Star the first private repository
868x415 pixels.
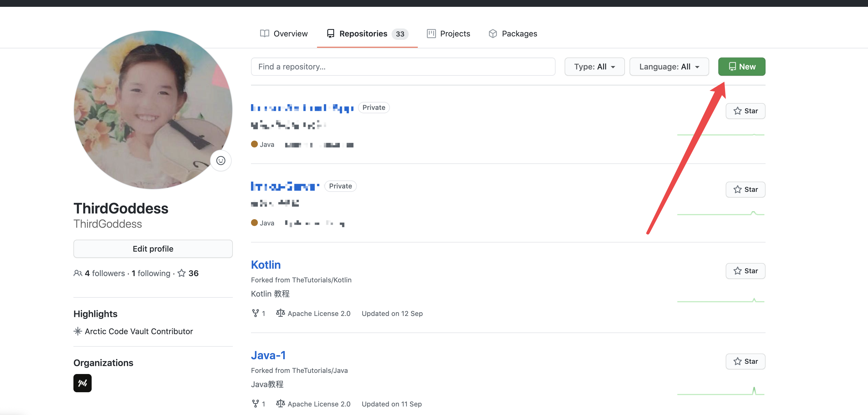click(x=745, y=111)
